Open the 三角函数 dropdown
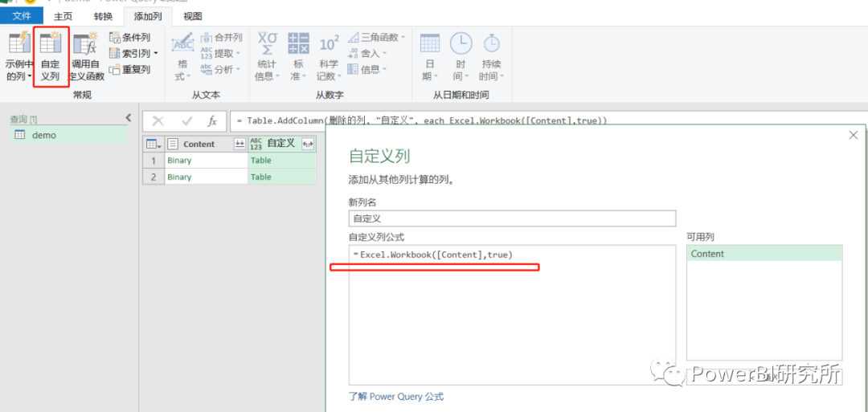This screenshot has width=868, height=412. (x=376, y=38)
